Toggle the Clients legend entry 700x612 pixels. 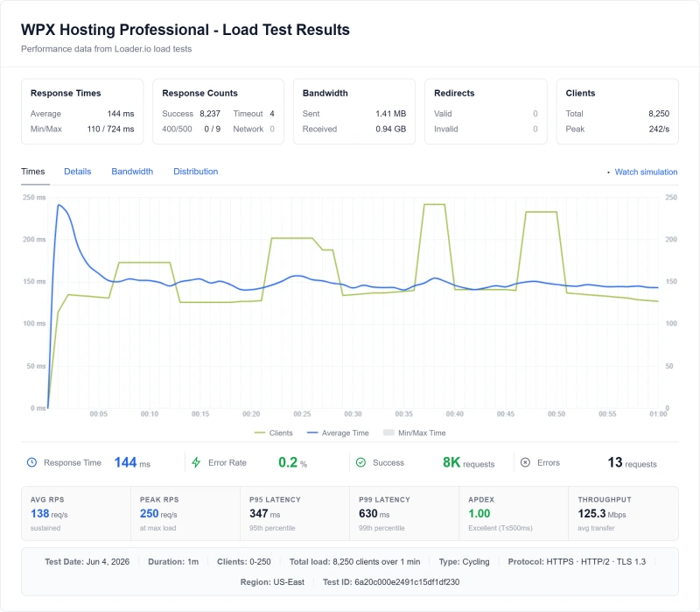tap(273, 433)
